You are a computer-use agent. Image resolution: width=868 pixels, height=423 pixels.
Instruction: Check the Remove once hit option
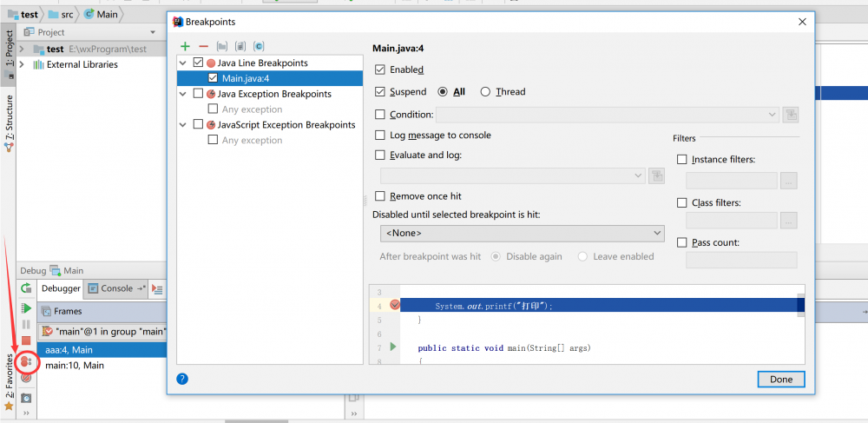(380, 196)
